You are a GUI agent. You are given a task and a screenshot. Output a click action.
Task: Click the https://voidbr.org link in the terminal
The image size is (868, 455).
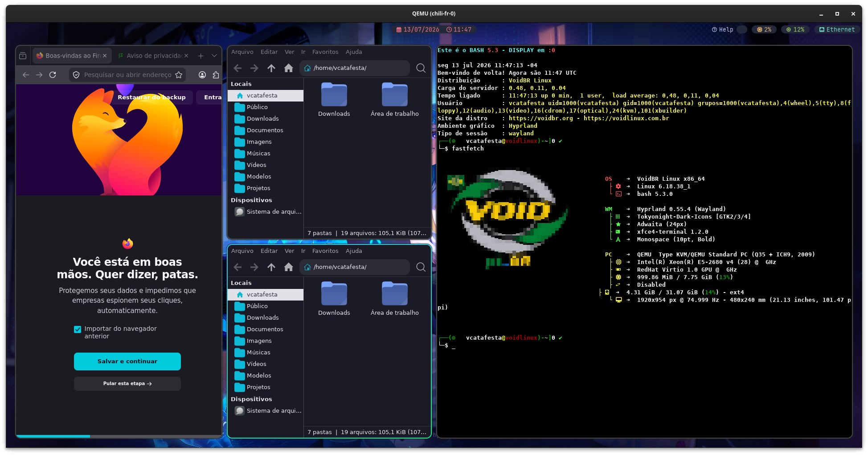pyautogui.click(x=541, y=118)
